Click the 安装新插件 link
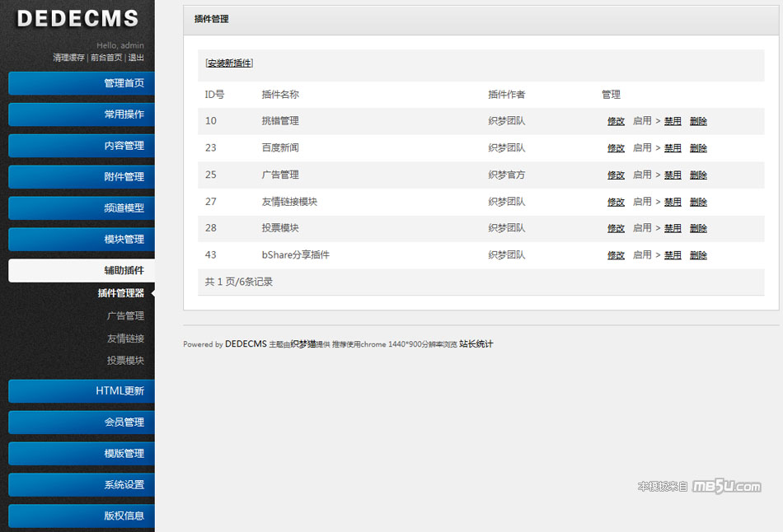Viewport: 783px width, 532px height. coord(229,63)
